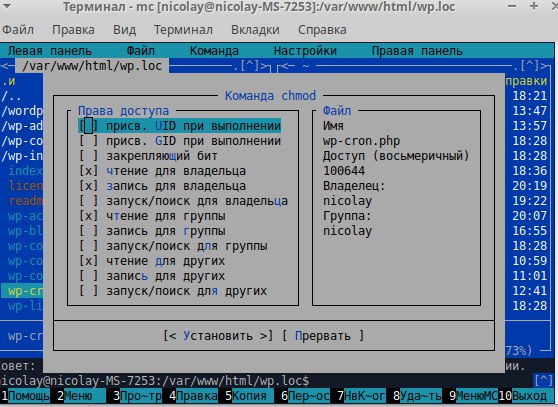
Task: Open terminal 'Вид' menu
Action: click(125, 30)
